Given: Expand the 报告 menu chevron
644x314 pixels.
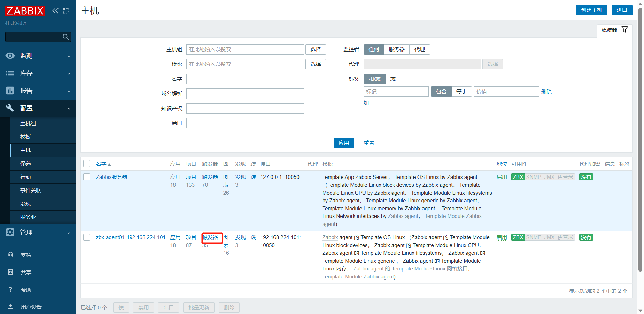Looking at the screenshot, I should [x=69, y=91].
